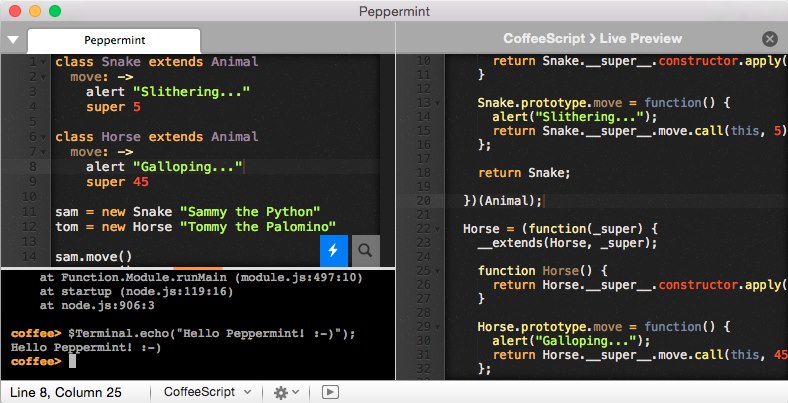Image resolution: width=788 pixels, height=403 pixels.
Task: Click "super 5" on editor line 4
Action: pyautogui.click(x=113, y=107)
